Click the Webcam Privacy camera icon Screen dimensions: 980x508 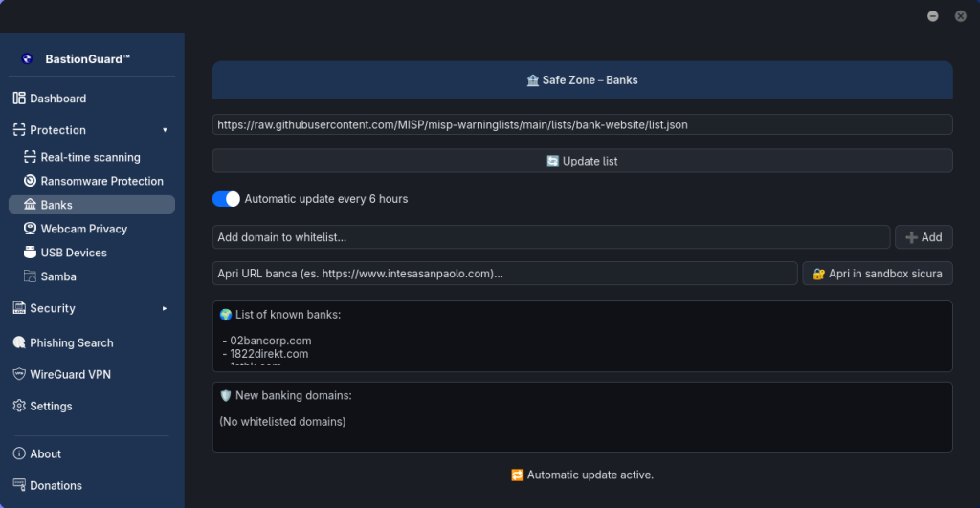pos(30,229)
